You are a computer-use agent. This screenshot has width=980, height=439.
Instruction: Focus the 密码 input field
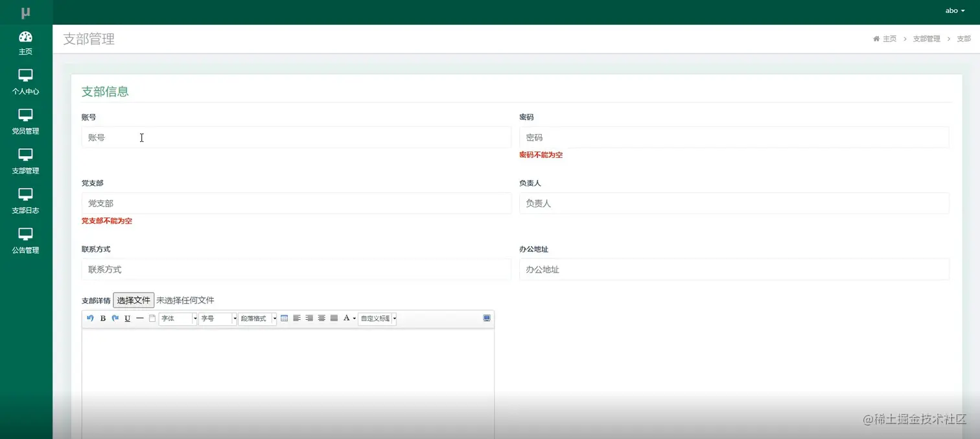click(x=734, y=137)
